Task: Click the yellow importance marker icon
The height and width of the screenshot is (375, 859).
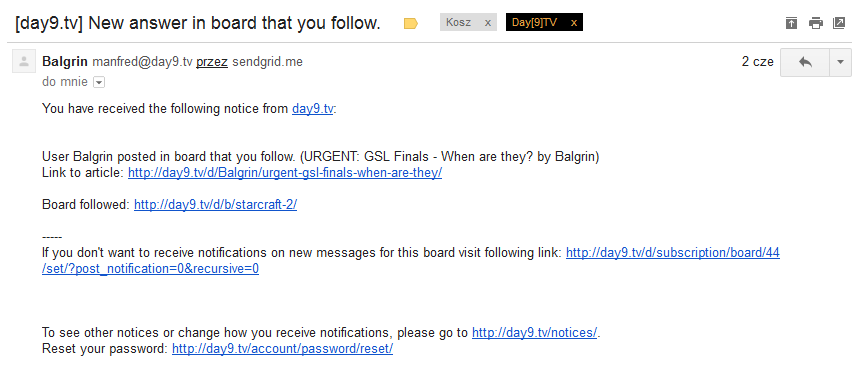Action: pos(410,23)
